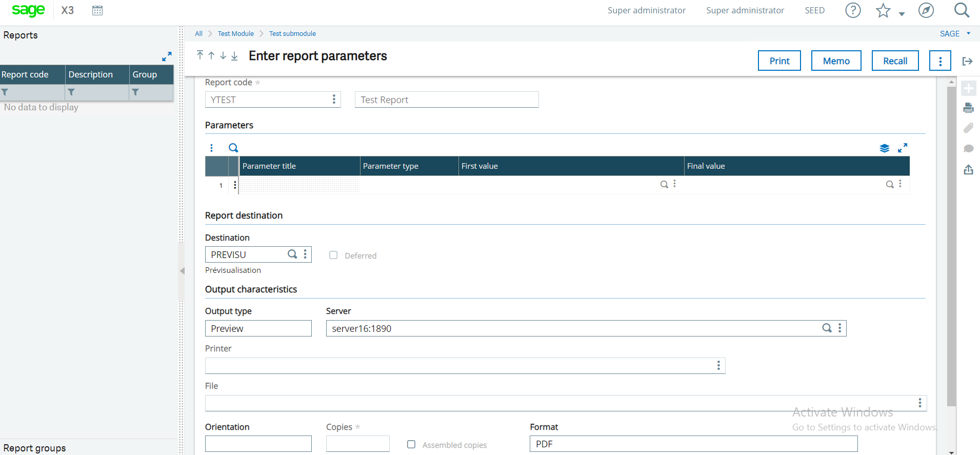Open the more actions menu beside Recall
This screenshot has width=980, height=455.
[940, 61]
